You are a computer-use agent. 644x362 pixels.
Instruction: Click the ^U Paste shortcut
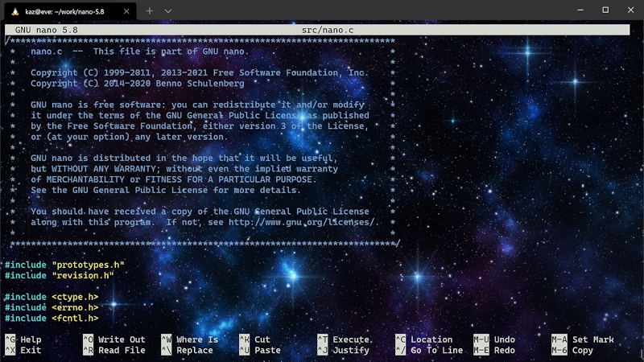[260, 350]
